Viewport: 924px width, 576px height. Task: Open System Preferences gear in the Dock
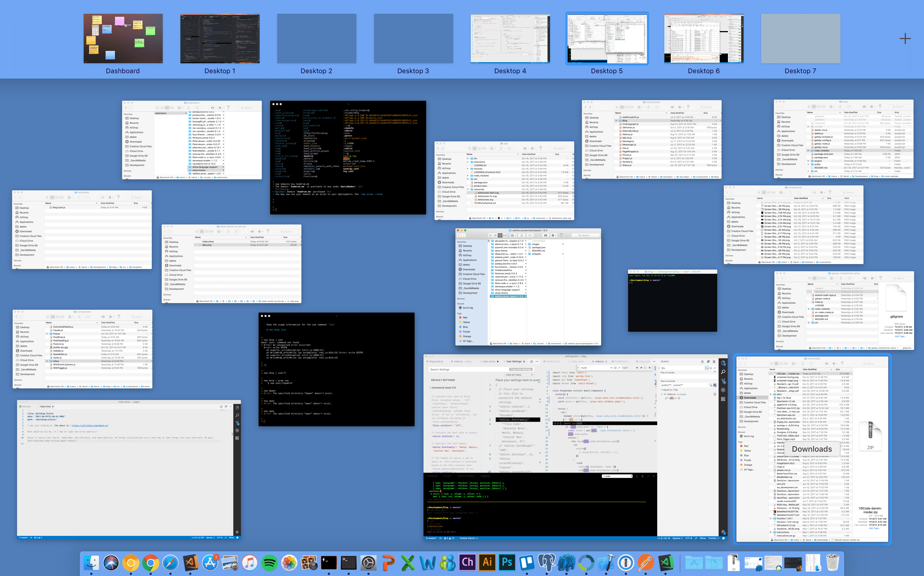[368, 563]
